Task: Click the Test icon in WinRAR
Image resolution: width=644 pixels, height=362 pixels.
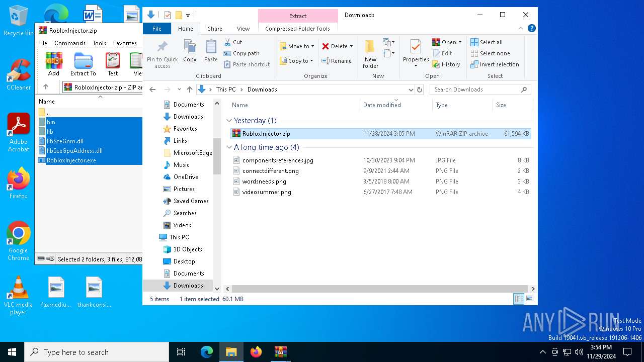Action: click(x=113, y=64)
